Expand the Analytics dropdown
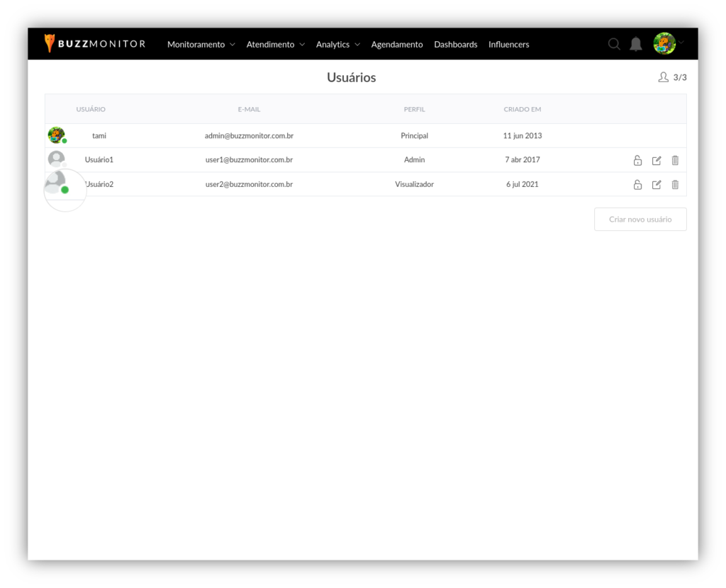The image size is (726, 588). (x=337, y=45)
